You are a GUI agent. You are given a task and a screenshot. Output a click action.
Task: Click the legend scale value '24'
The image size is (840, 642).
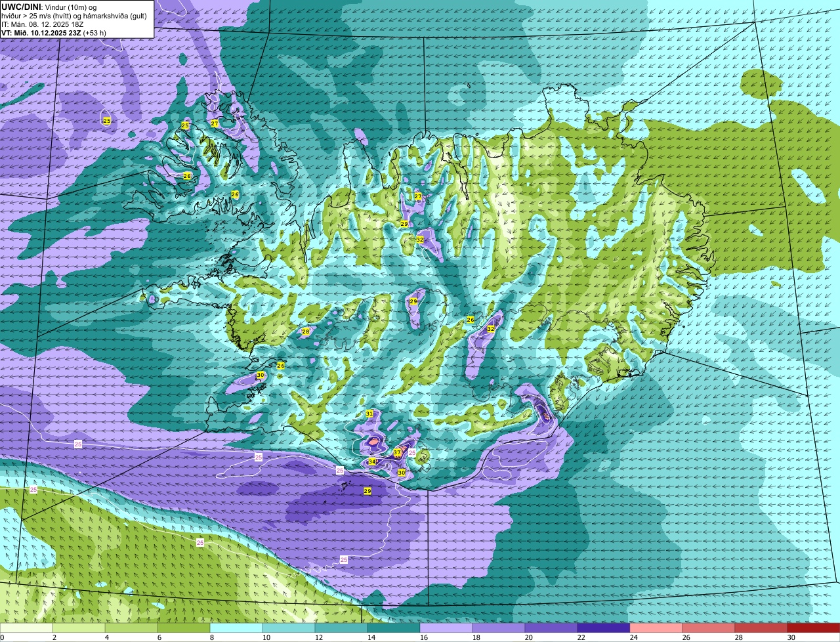tap(633, 637)
